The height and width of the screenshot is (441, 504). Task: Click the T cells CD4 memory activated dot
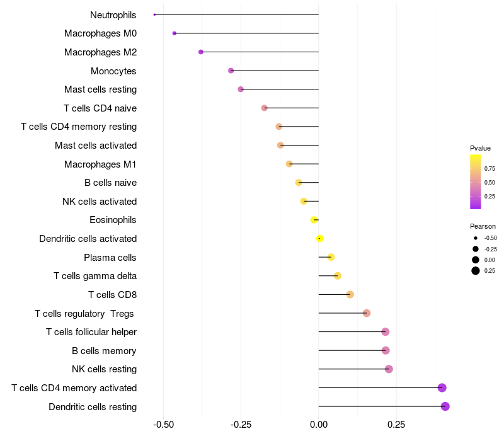(442, 388)
